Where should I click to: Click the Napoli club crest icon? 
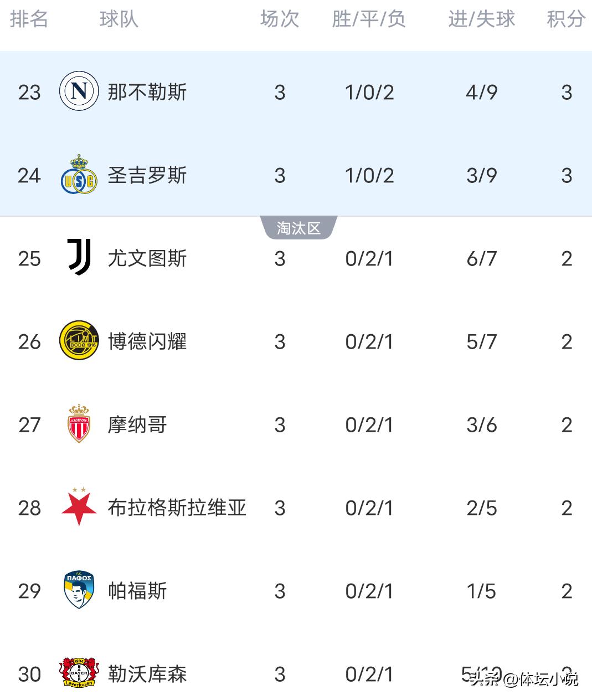tap(79, 91)
